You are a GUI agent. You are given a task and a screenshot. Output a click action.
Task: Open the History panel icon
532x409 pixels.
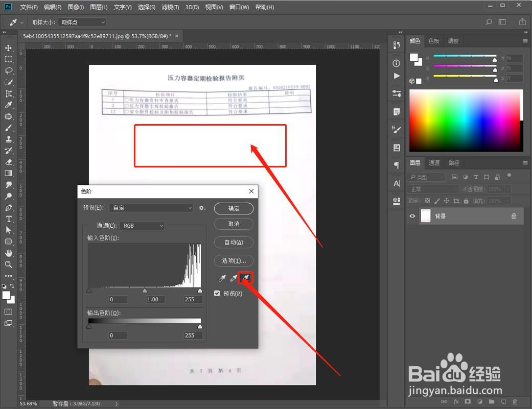pos(396,45)
